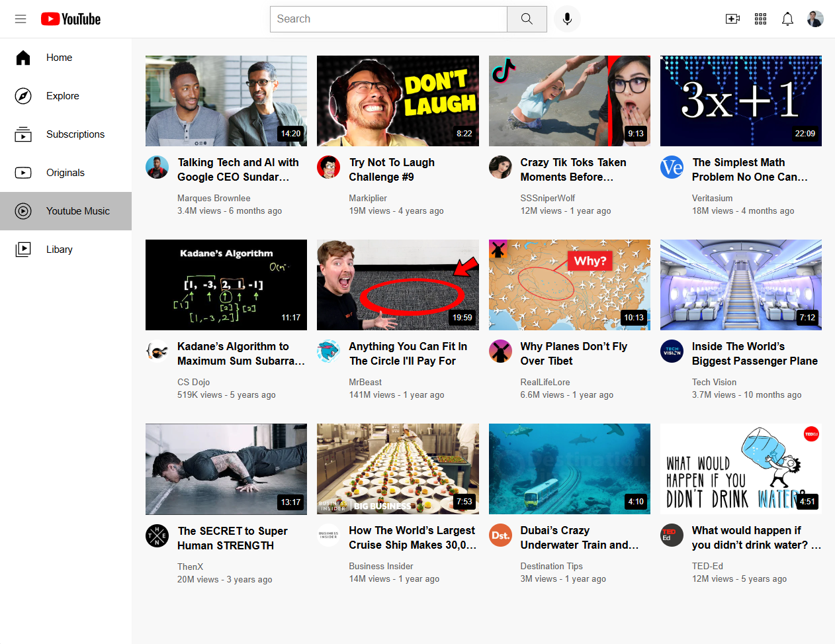Open CS Dojo channel avatar
The width and height of the screenshot is (835, 644).
click(x=157, y=351)
